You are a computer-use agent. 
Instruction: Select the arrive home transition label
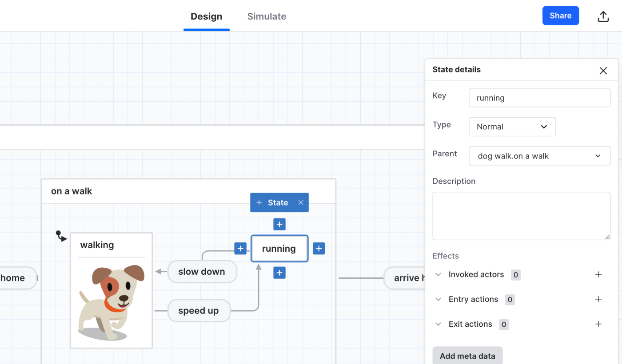[404, 278]
